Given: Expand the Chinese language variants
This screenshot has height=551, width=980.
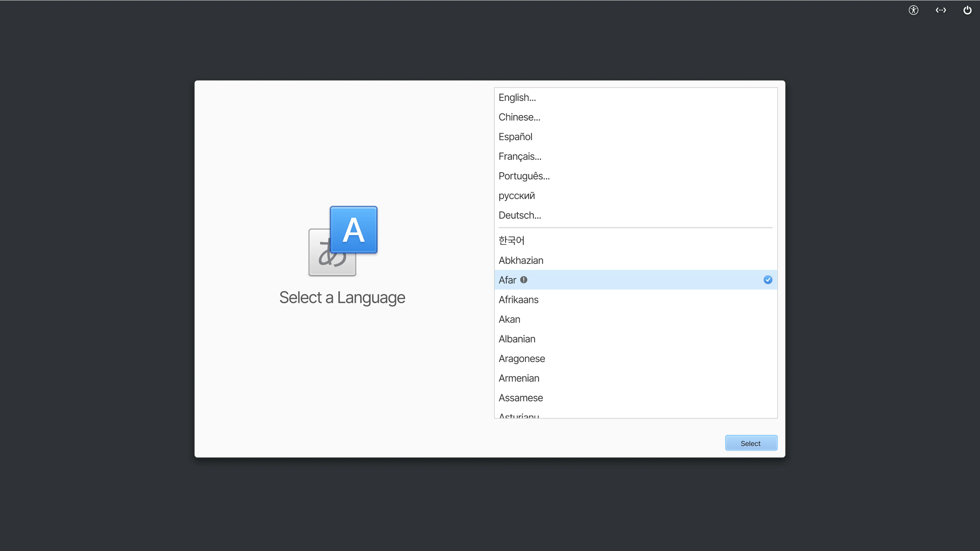Looking at the screenshot, I should click(x=519, y=117).
